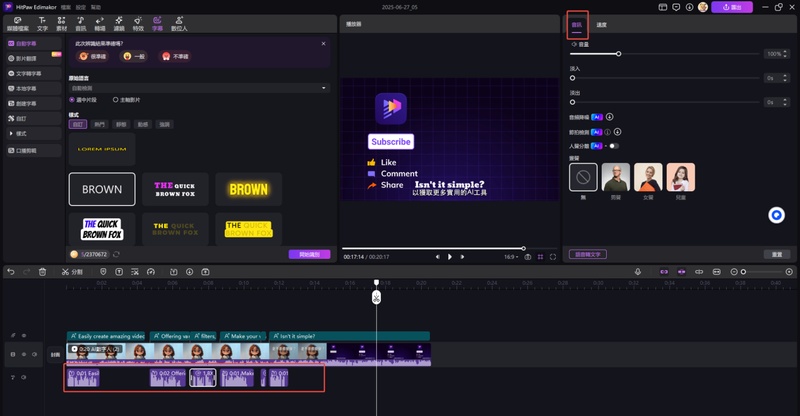Toggle the 人聲分離 vocal separation switch

pos(614,146)
